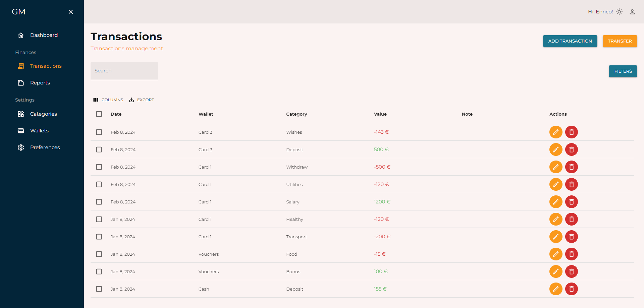Tick the checkbox on the Bonus row
The width and height of the screenshot is (644, 308).
(99, 271)
